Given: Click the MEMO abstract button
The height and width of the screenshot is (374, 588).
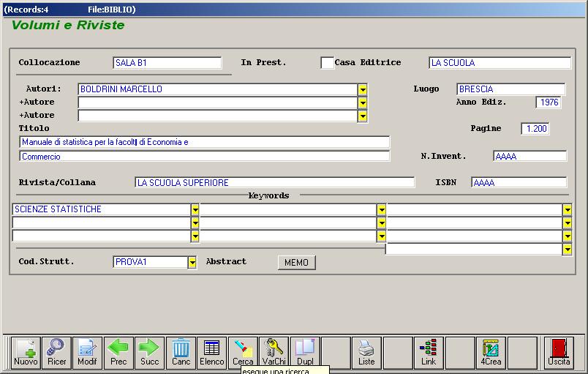Looking at the screenshot, I should pos(297,262).
